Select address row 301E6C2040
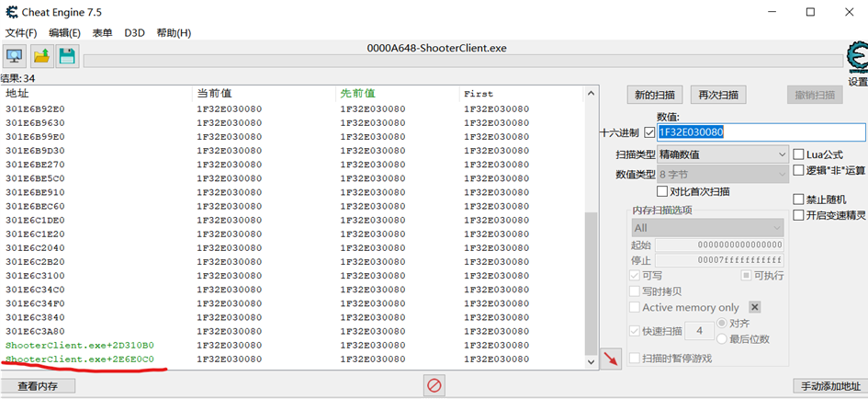This screenshot has width=868, height=399. pyautogui.click(x=293, y=247)
